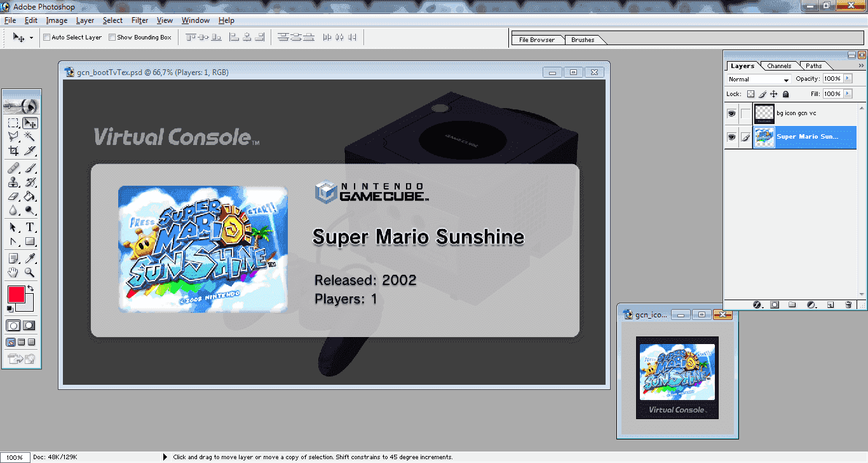Viewport: 868px width, 463px height.
Task: Hide the Super Mario Sunshine layer
Action: pos(731,137)
